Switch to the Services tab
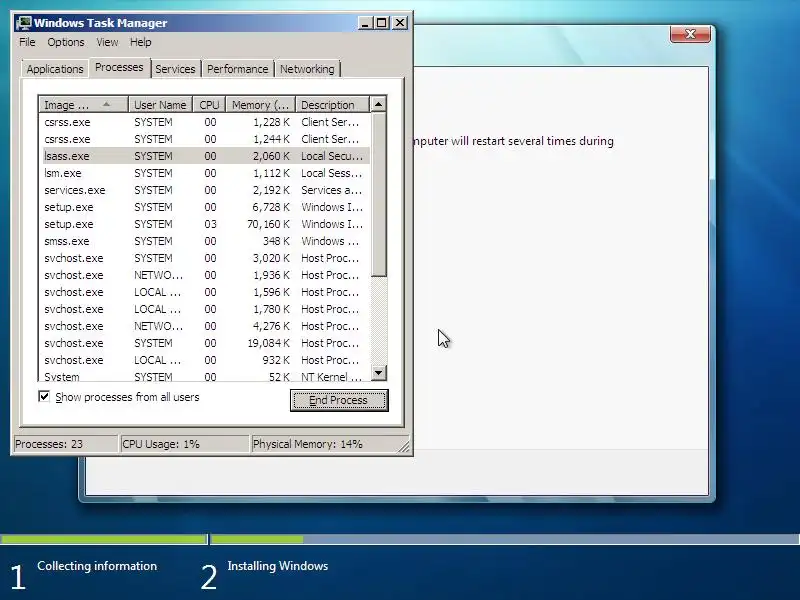This screenshot has width=800, height=600. [x=175, y=69]
